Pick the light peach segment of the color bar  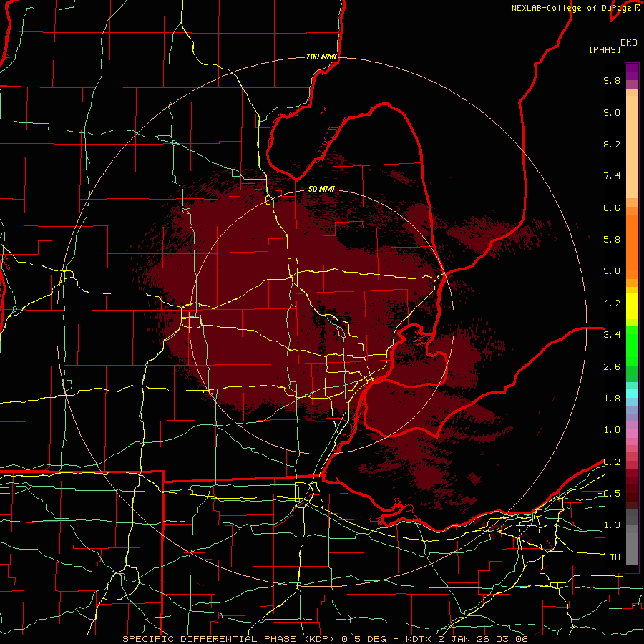632,147
